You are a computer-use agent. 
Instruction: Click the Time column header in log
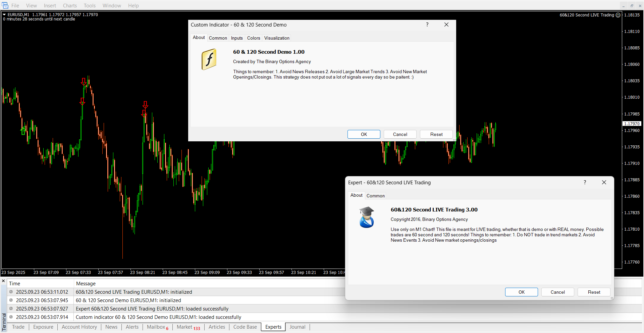(14, 284)
